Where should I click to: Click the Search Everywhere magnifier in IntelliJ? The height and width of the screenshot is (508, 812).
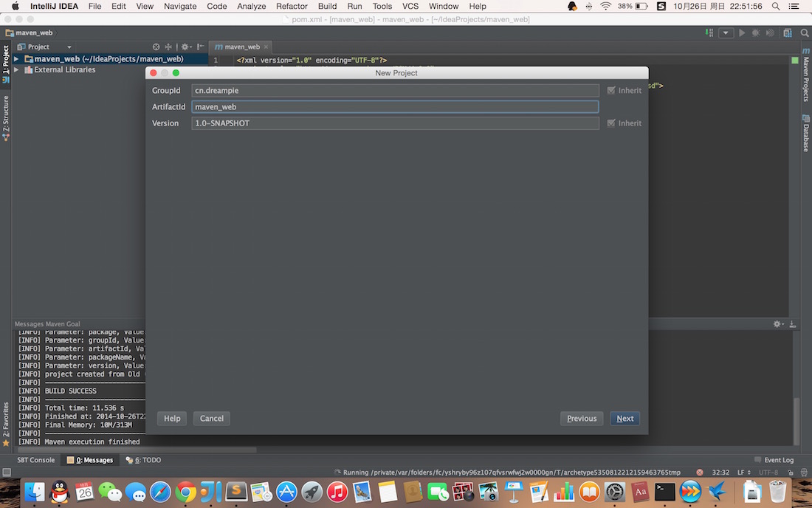click(x=804, y=32)
